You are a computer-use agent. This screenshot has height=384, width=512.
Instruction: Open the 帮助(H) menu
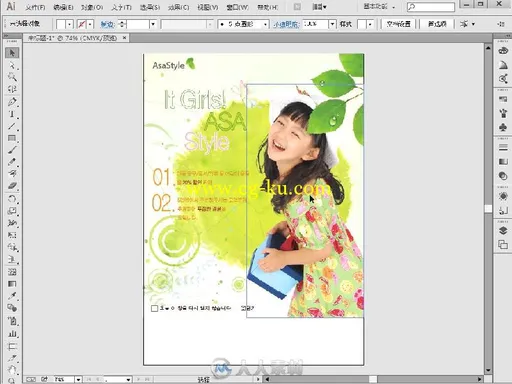268,7
